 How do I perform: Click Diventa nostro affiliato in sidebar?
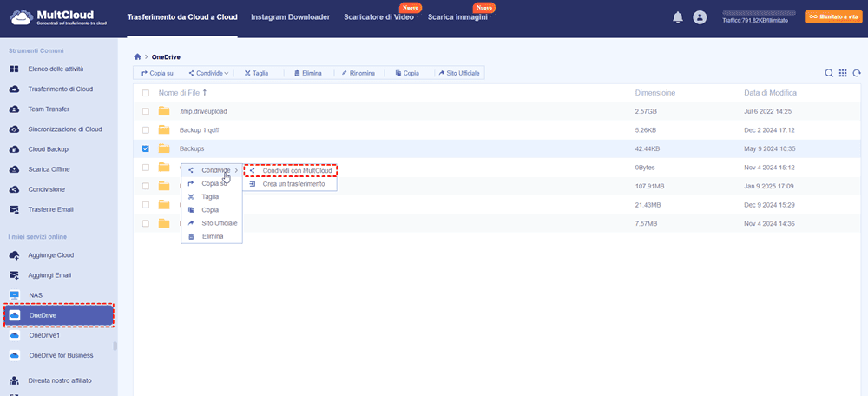(60, 380)
